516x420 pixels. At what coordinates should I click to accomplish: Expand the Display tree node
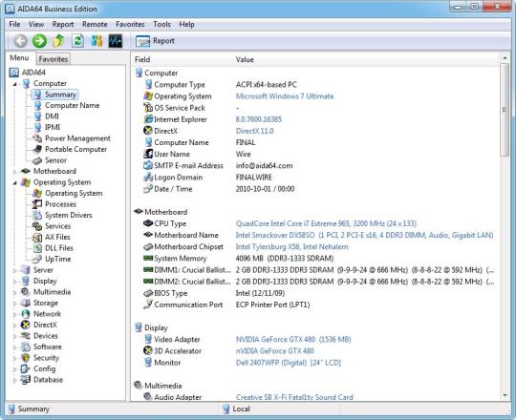[x=14, y=282]
